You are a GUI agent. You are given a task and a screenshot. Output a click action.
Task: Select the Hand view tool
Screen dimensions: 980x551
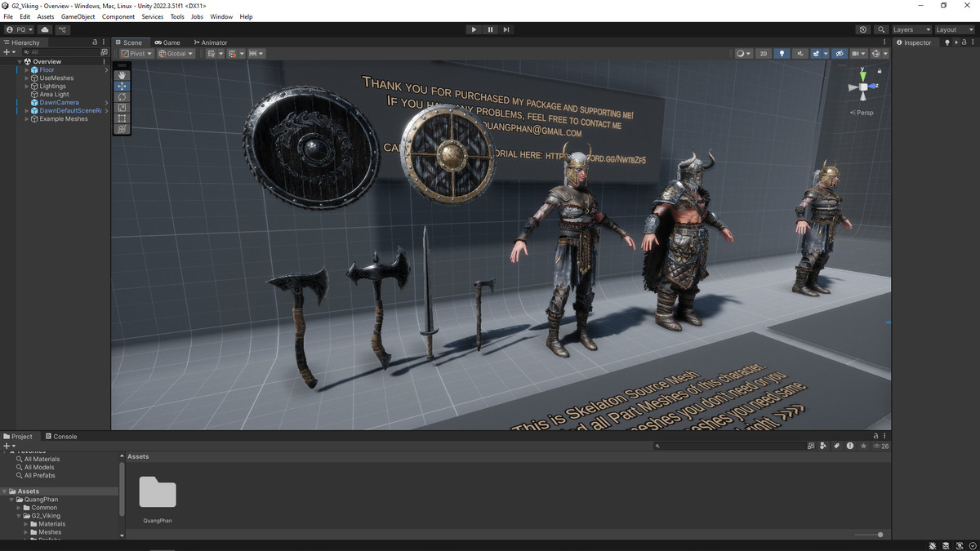[x=122, y=75]
